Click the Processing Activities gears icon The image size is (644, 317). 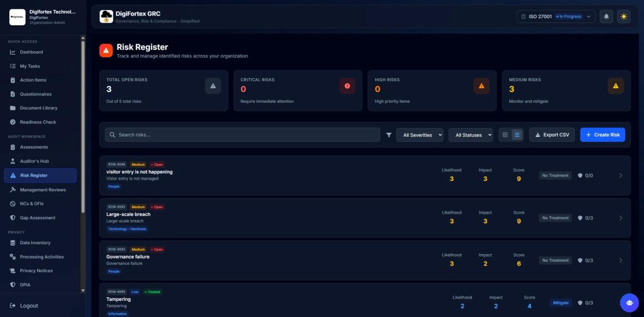coord(13,257)
